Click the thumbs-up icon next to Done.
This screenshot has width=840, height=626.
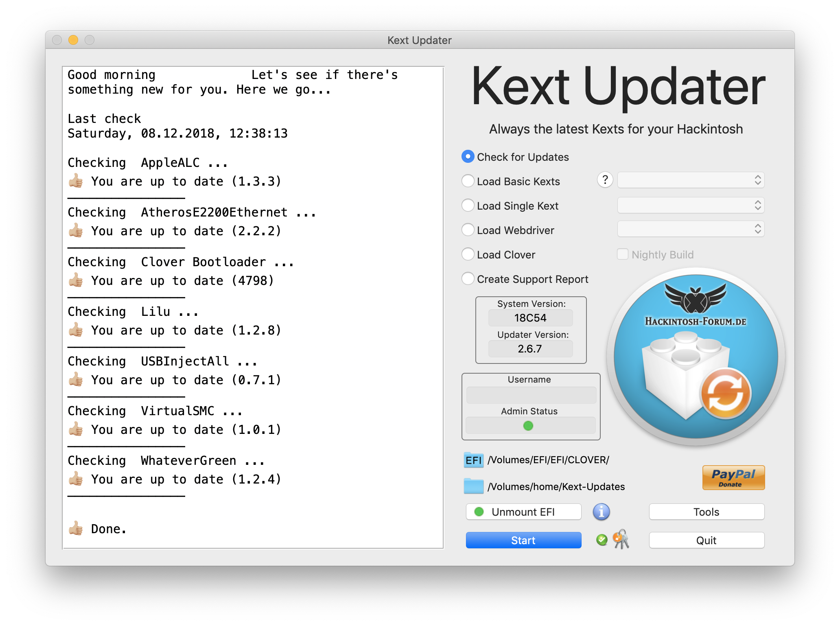(x=76, y=528)
